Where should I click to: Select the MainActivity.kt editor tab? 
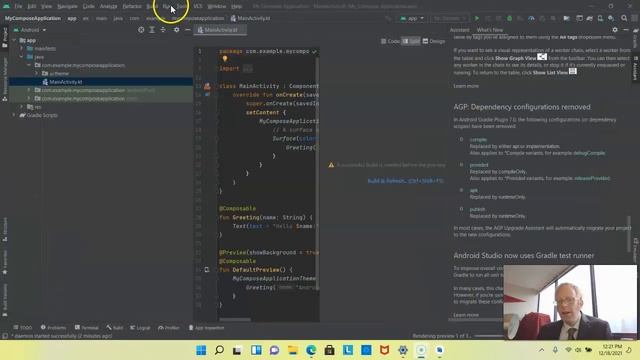(220, 30)
